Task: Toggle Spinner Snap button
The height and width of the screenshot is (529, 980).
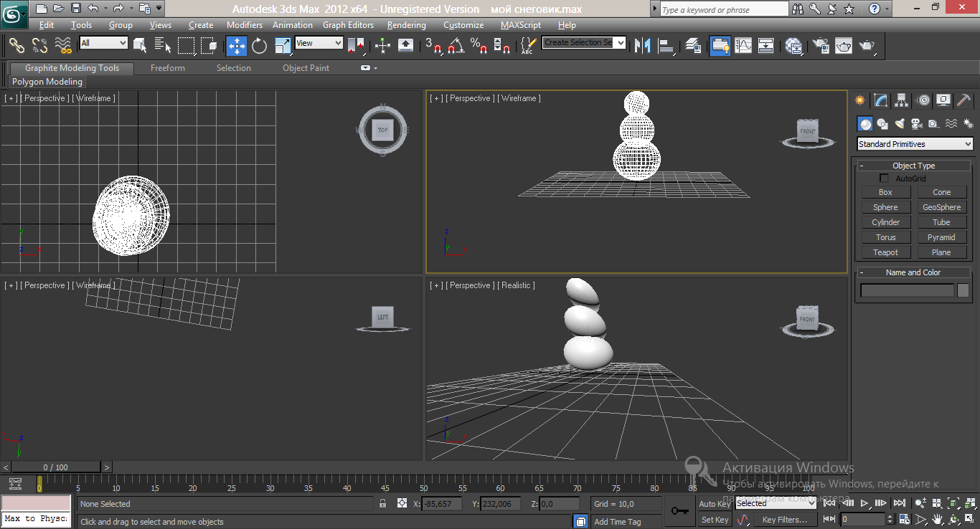Action: [503, 45]
